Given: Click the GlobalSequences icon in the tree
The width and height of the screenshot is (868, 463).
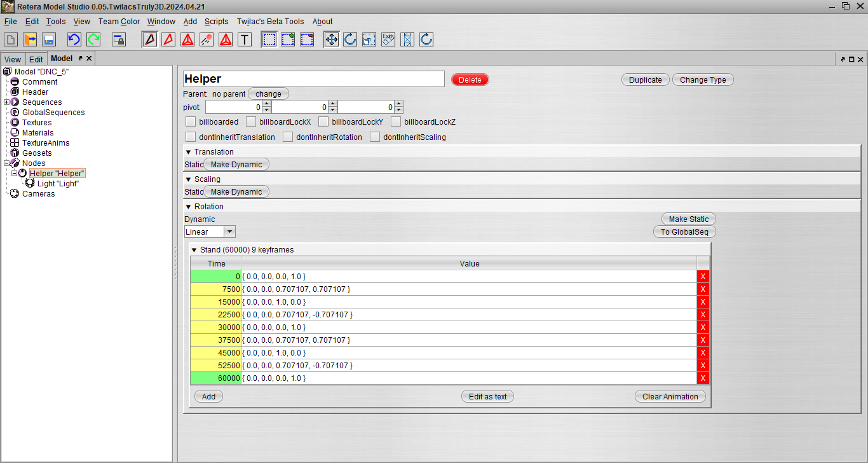Looking at the screenshot, I should [x=15, y=113].
